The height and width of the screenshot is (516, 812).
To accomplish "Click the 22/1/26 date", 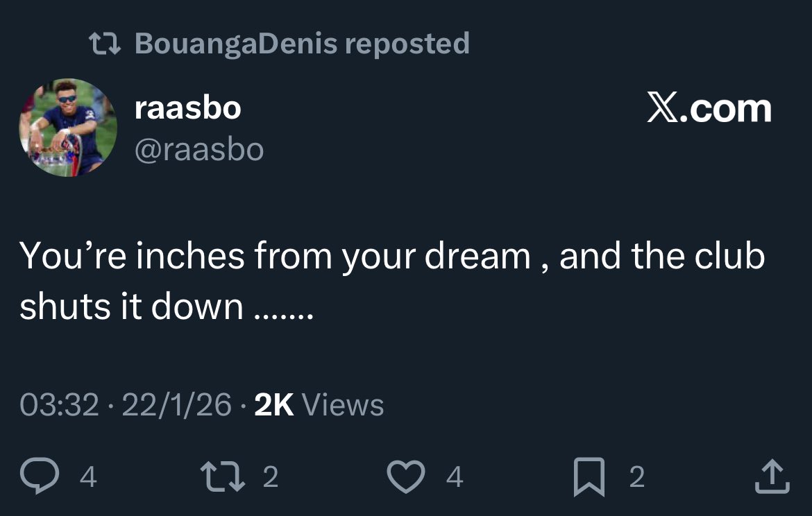I will click(x=176, y=405).
